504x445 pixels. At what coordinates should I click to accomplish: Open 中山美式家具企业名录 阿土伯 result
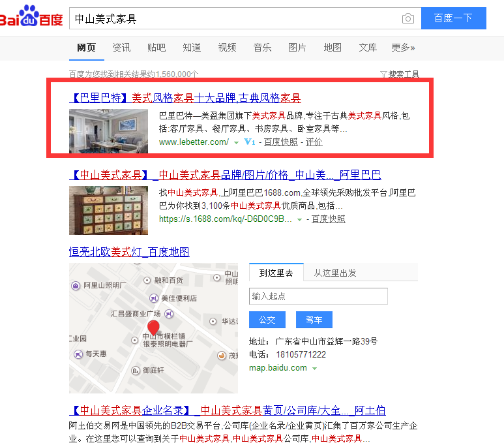228,410
